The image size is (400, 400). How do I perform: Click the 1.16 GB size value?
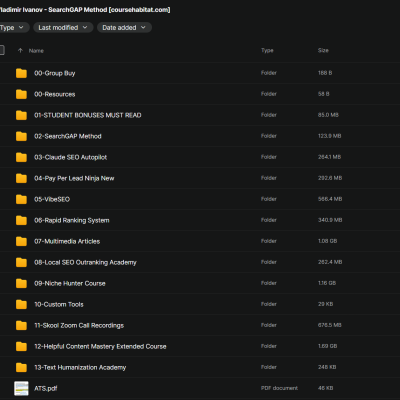pyautogui.click(x=327, y=283)
